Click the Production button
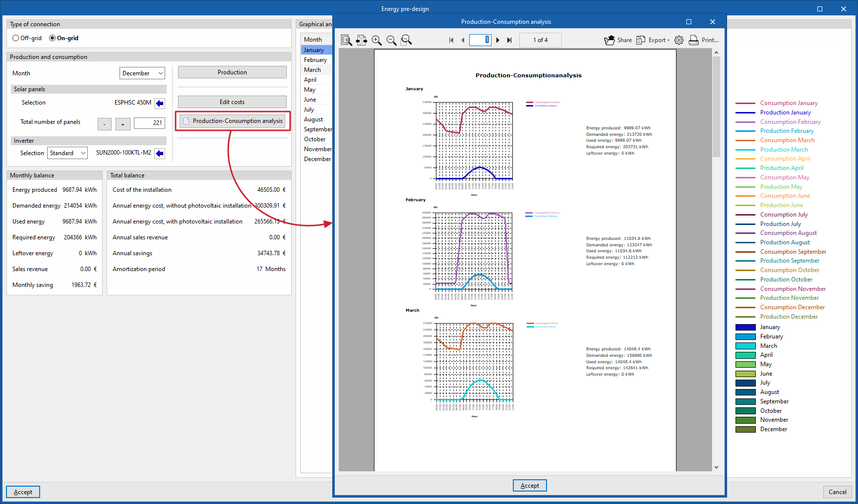Screen dimensions: 858x504 point(232,72)
